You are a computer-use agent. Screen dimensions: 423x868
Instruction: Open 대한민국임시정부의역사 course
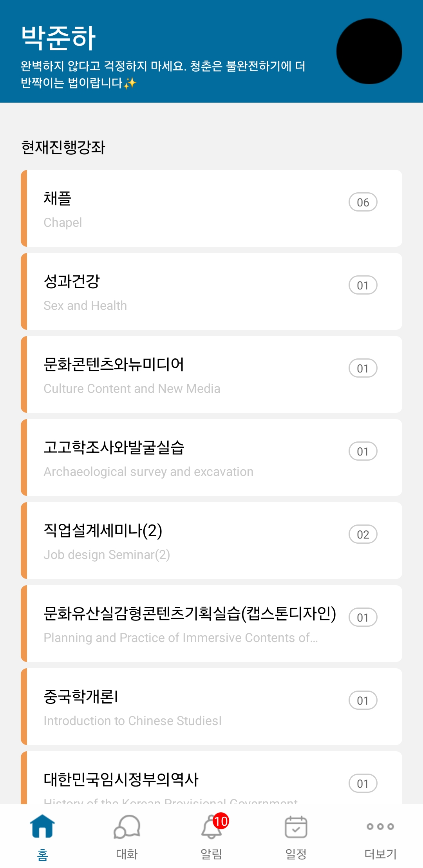[211, 779]
